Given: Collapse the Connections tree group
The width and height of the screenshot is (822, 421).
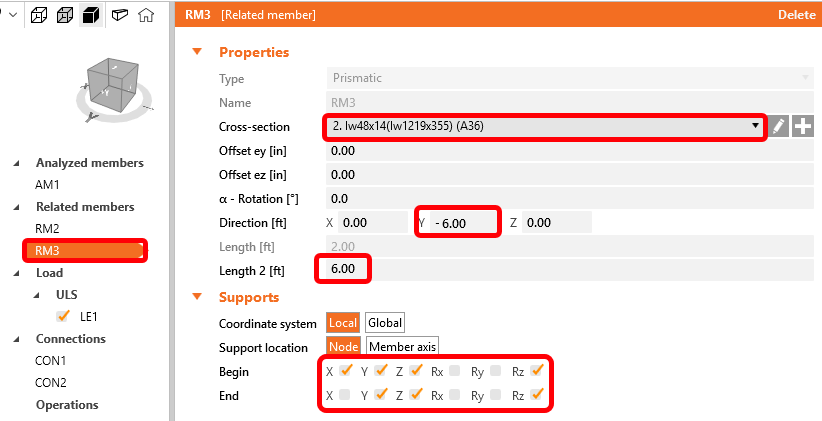Looking at the screenshot, I should pos(17,340).
